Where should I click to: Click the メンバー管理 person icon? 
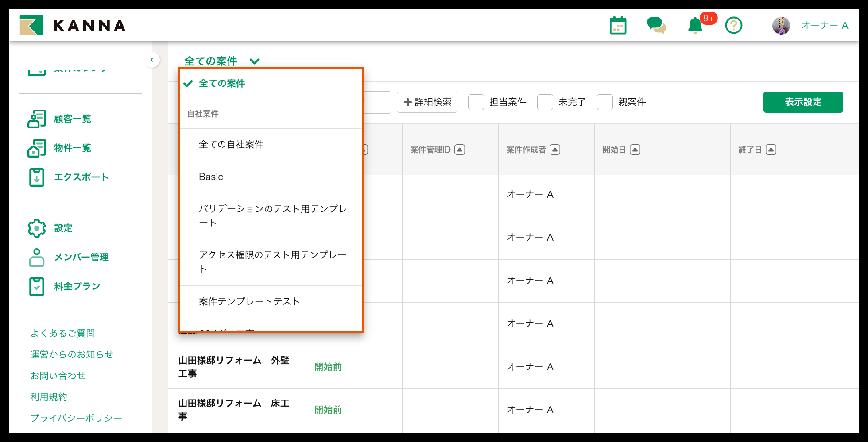click(36, 258)
